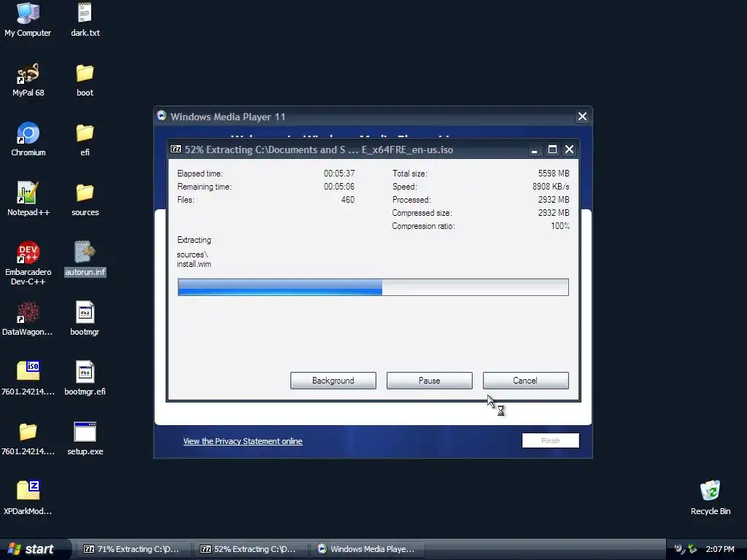Open the Start menu
This screenshot has width=747, height=560.
tap(34, 549)
